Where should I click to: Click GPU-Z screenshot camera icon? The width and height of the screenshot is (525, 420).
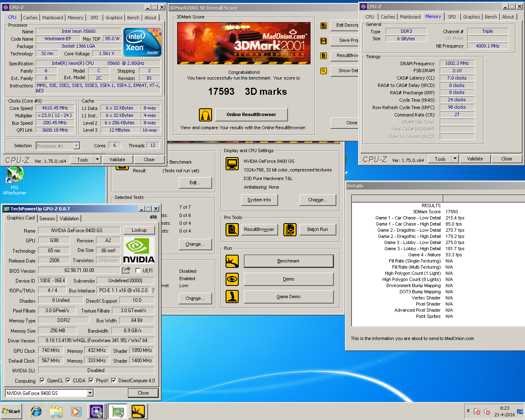(153, 217)
